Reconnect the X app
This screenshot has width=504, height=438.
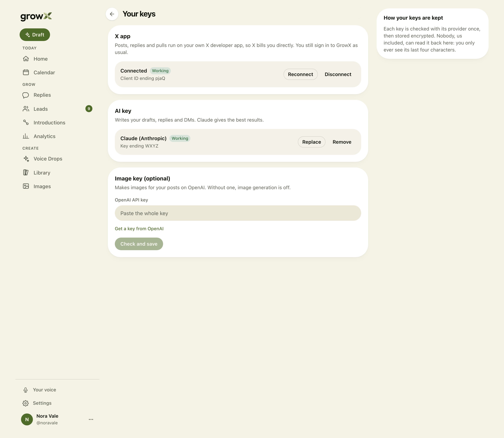300,74
